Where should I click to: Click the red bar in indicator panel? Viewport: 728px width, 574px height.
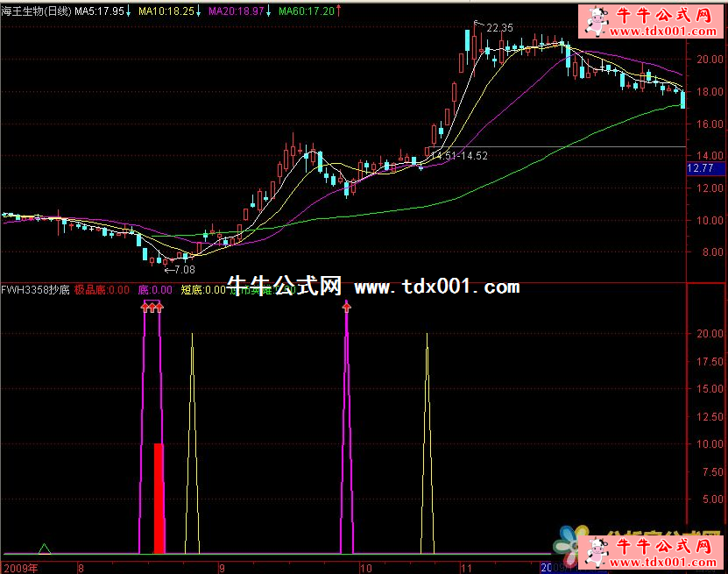pyautogui.click(x=159, y=498)
